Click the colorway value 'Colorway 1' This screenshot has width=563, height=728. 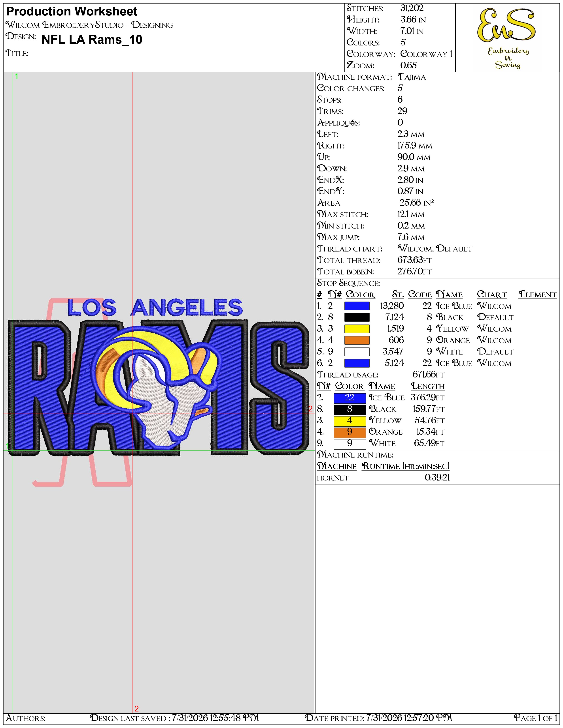[427, 54]
